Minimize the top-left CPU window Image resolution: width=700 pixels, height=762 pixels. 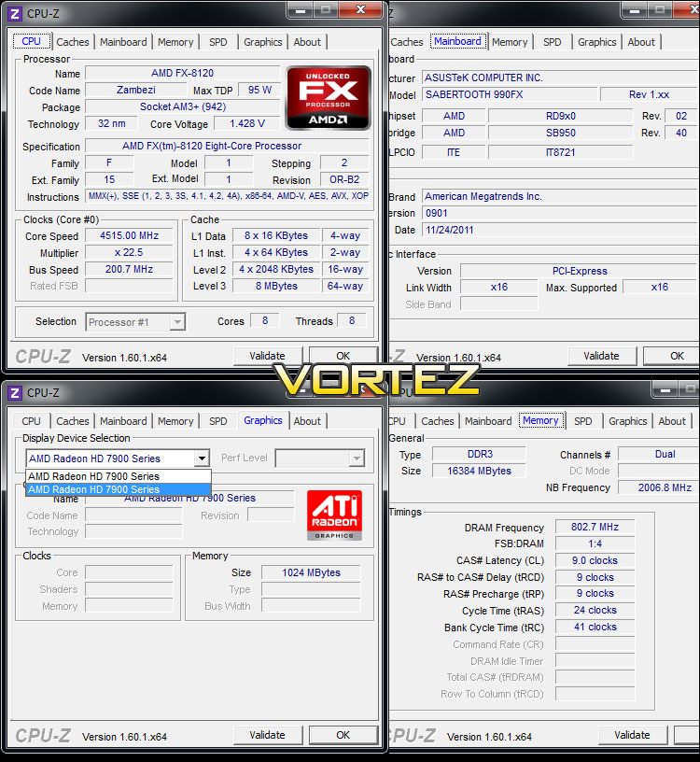click(301, 9)
